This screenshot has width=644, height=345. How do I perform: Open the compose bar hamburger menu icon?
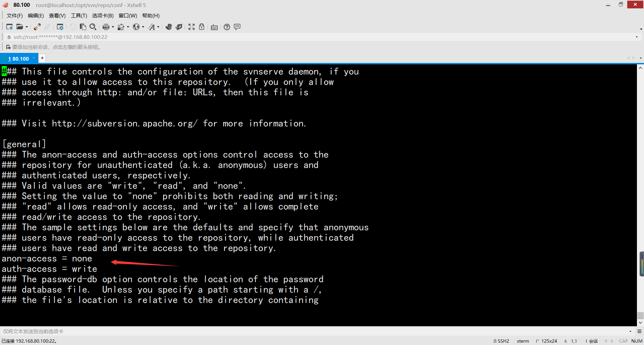(639, 331)
